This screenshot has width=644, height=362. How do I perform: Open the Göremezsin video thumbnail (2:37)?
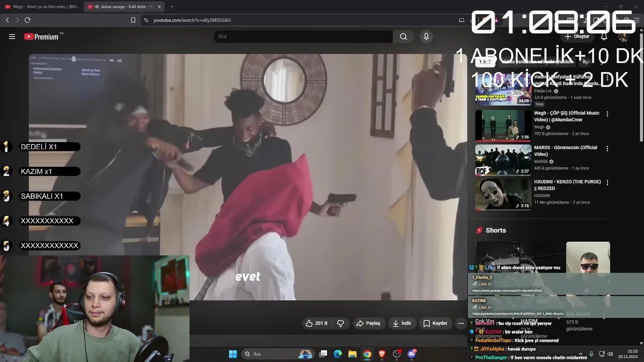coord(503,160)
